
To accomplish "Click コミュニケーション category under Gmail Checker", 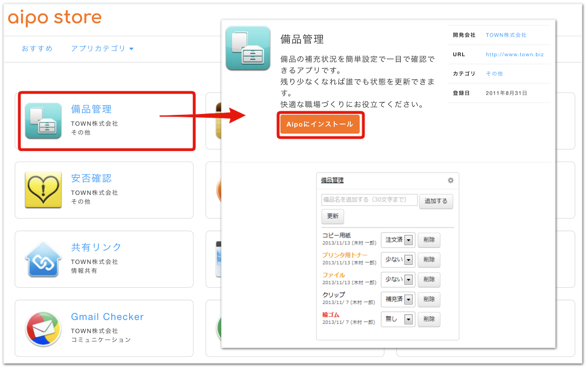I will 101,340.
